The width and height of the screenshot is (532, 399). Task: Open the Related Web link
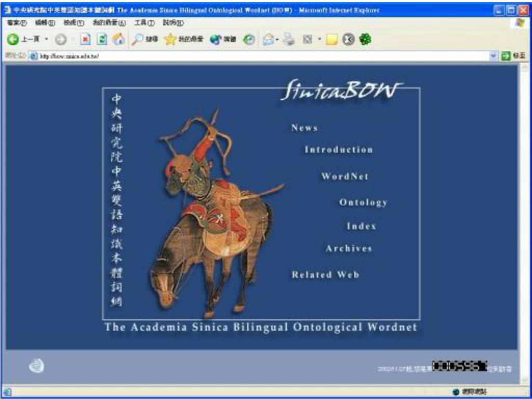tap(325, 275)
